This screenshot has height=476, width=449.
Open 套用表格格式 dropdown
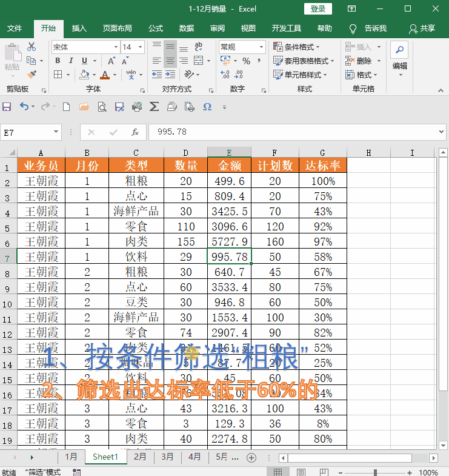[x=304, y=61]
